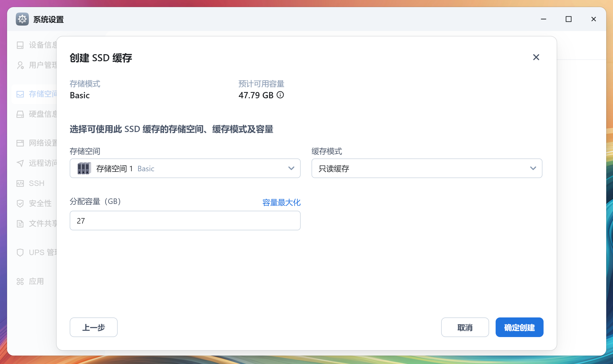Open the UPS 管理 sidebar icon

pyautogui.click(x=20, y=253)
